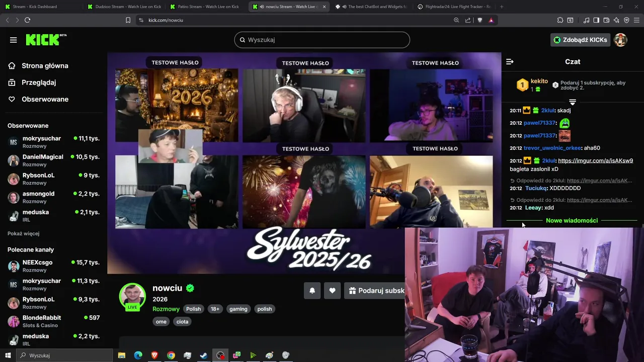Image resolution: width=644 pixels, height=362 pixels.
Task: Click the Nowe wiadomości divider to jump
Action: [572, 220]
